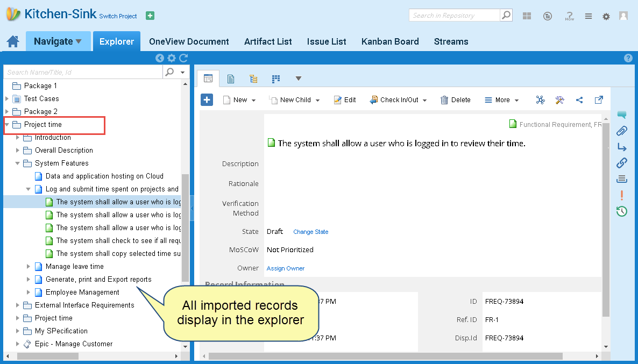Click the Assign Owner link
The height and width of the screenshot is (364, 638).
point(286,268)
